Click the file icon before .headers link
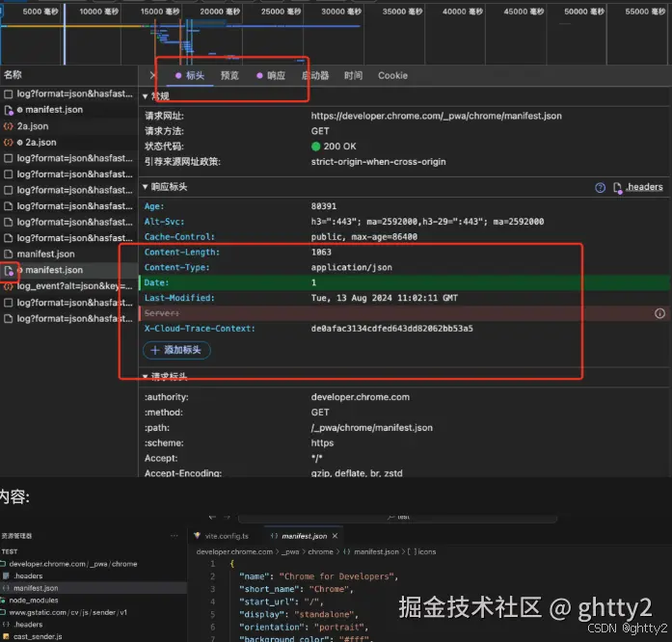 [x=618, y=188]
